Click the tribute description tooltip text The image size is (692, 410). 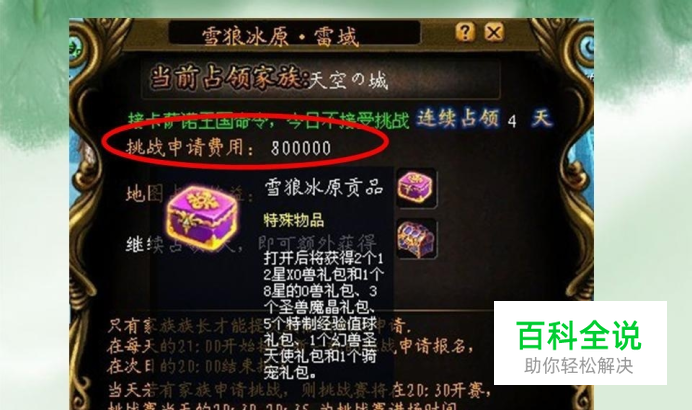point(323,315)
